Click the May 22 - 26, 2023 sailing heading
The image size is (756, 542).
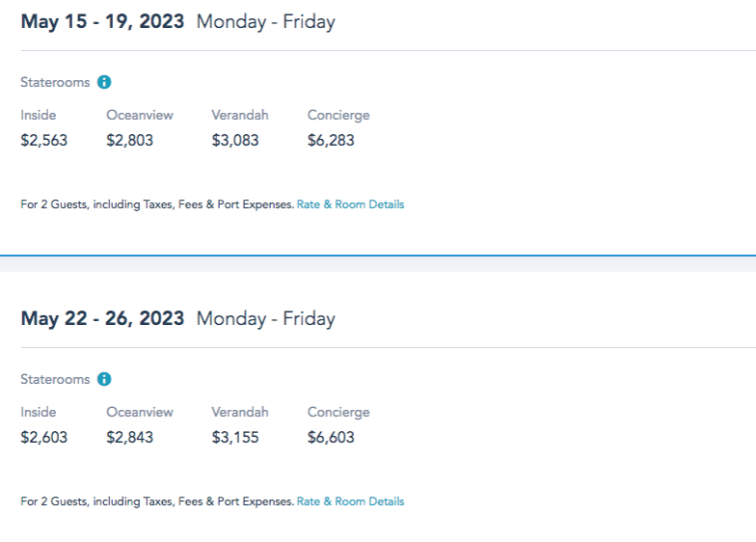click(x=102, y=318)
